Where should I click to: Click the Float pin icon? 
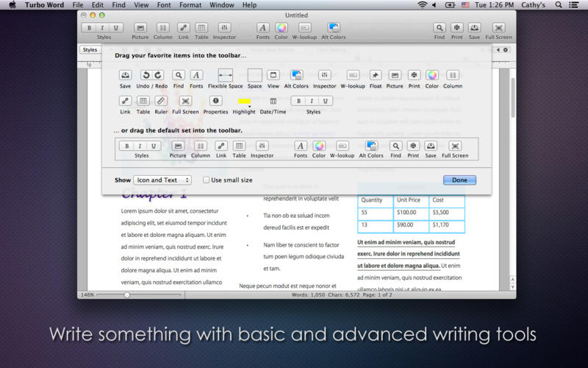[x=375, y=75]
